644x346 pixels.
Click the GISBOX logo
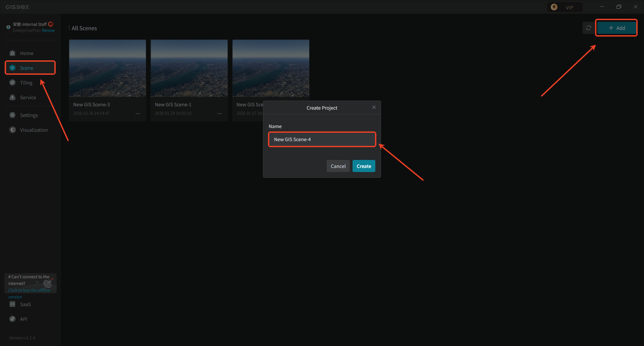tap(17, 7)
